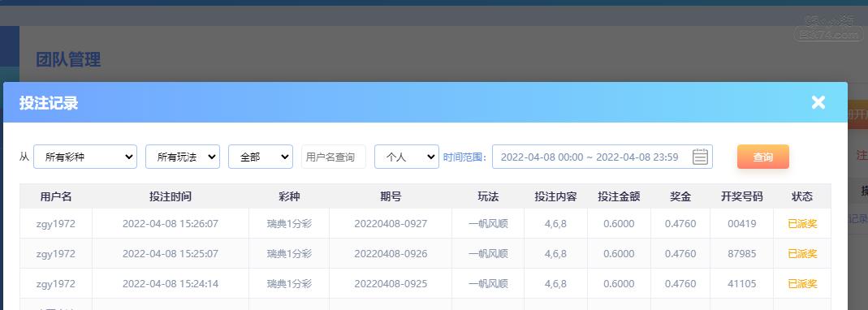
Task: Select bet time 2022-04-08 15:25:07
Action: click(171, 254)
